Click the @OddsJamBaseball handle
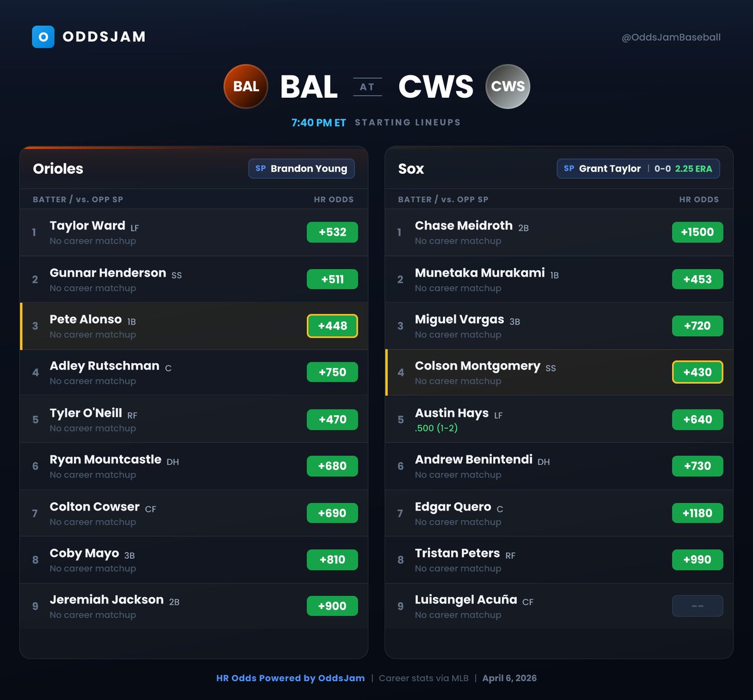 tap(671, 38)
